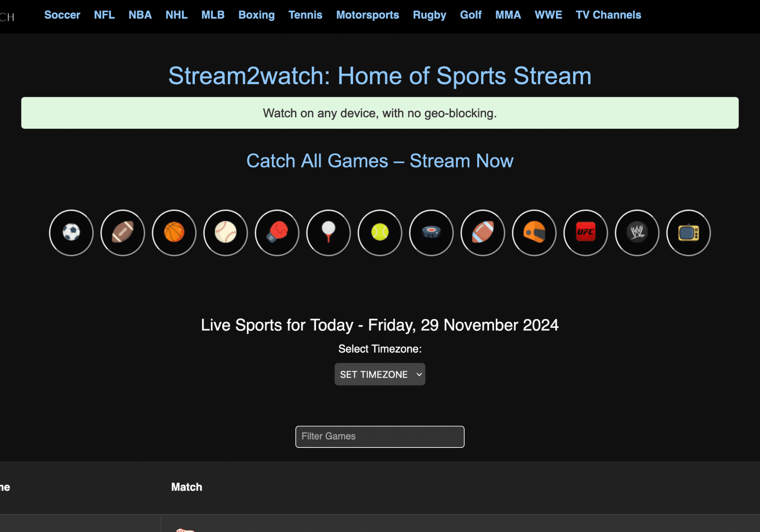The width and height of the screenshot is (760, 532).
Task: Click the Match column header
Action: click(187, 487)
